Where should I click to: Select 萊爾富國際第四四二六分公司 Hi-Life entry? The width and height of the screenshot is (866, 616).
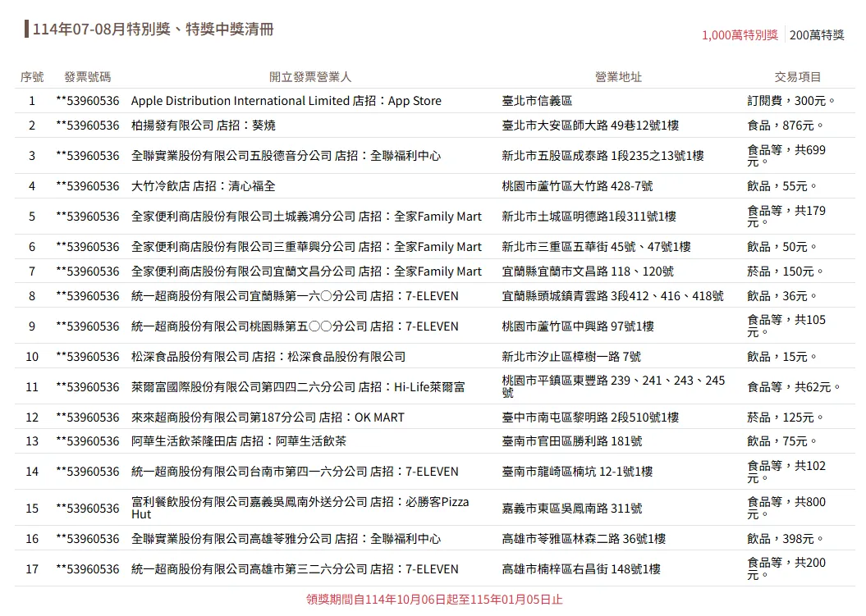pyautogui.click(x=298, y=387)
